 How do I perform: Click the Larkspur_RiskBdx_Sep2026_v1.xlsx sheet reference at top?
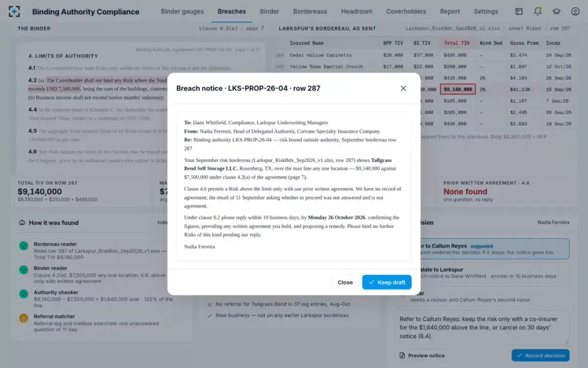[x=488, y=28]
